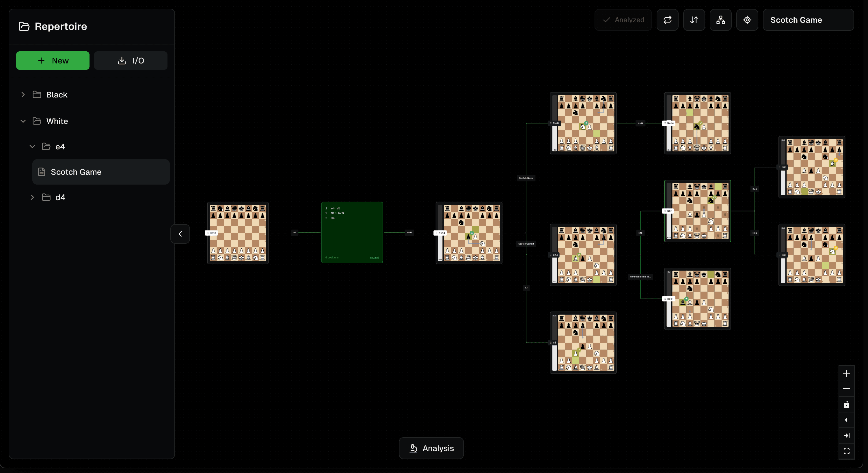The width and height of the screenshot is (868, 473).
Task: Jump to first position with leftmost arrow icon
Action: pyautogui.click(x=847, y=420)
